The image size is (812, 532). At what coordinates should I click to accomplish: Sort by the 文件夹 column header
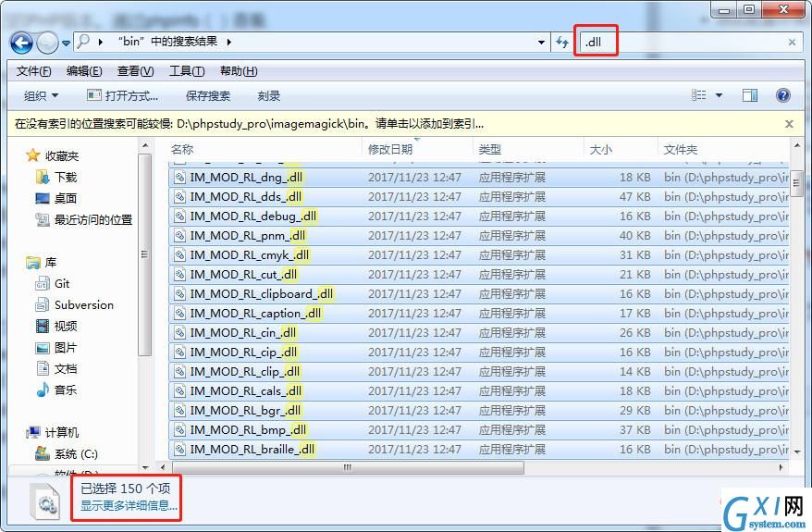723,150
